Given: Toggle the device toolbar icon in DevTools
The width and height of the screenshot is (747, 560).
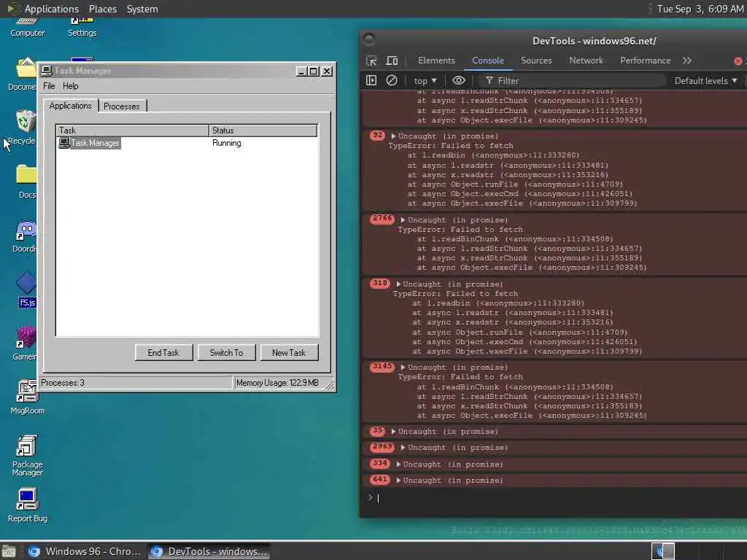Looking at the screenshot, I should (392, 61).
